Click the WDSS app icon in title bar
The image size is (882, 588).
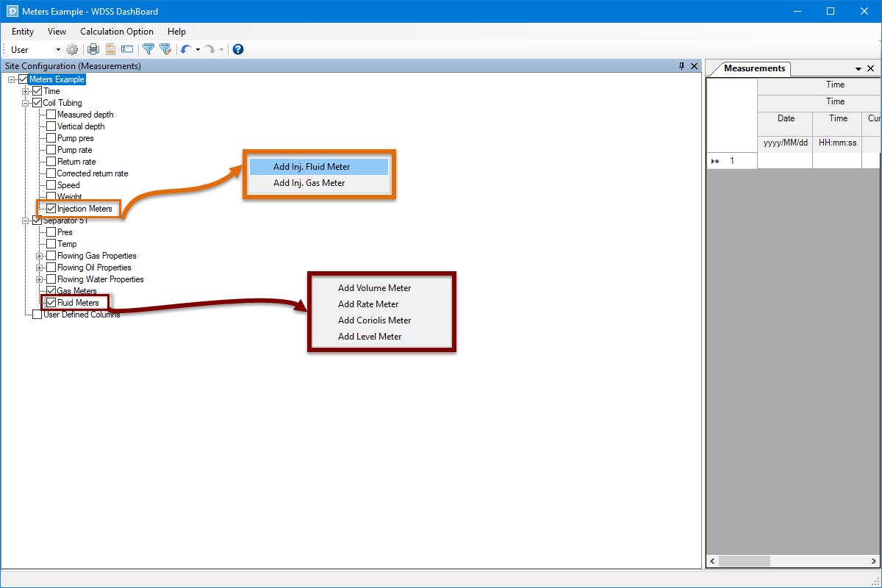click(12, 11)
